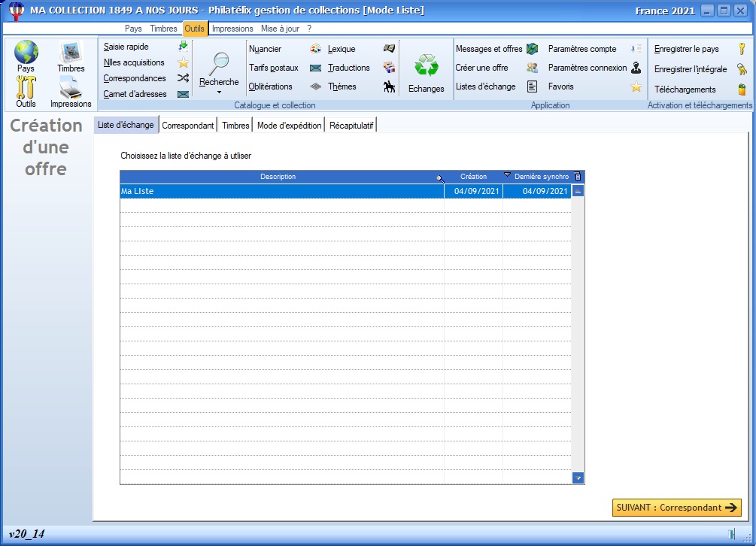756x546 pixels.
Task: Click the Traductions flags icon
Action: [389, 68]
